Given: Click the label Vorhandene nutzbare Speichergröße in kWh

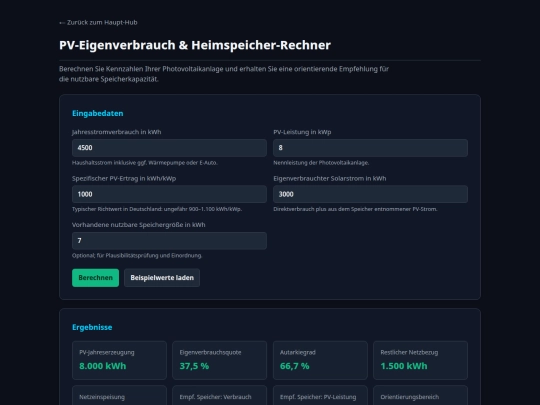Looking at the screenshot, I should click(x=138, y=225).
